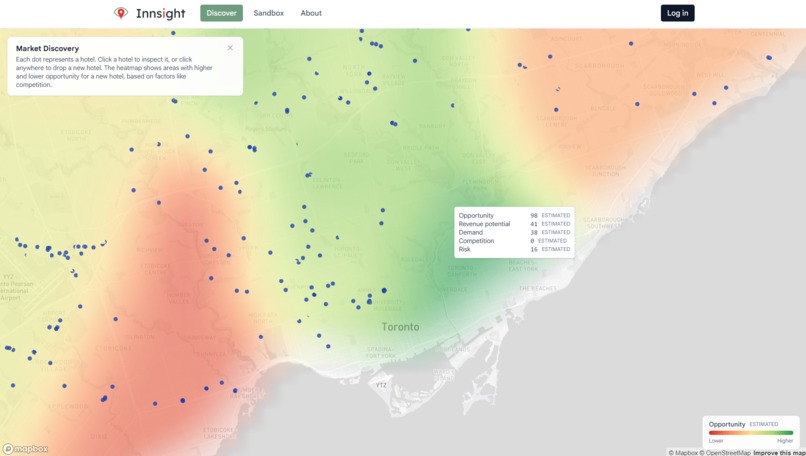Select hotel dot beside University label
Screen dimensions: 806x456
tap(369, 302)
